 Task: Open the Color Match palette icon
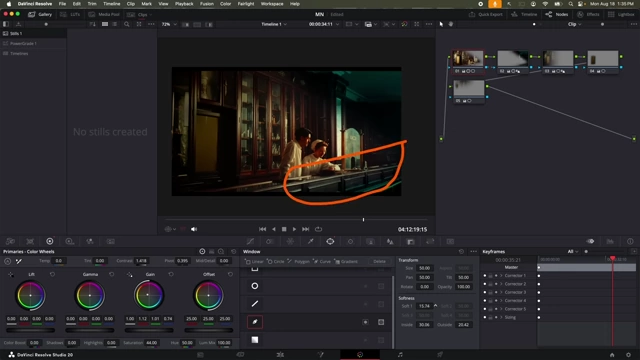click(30, 242)
